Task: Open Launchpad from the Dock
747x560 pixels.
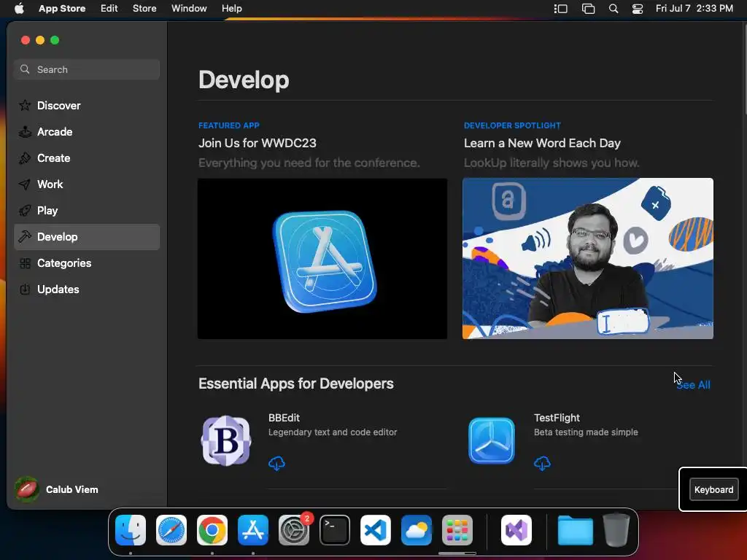Action: click(x=457, y=530)
